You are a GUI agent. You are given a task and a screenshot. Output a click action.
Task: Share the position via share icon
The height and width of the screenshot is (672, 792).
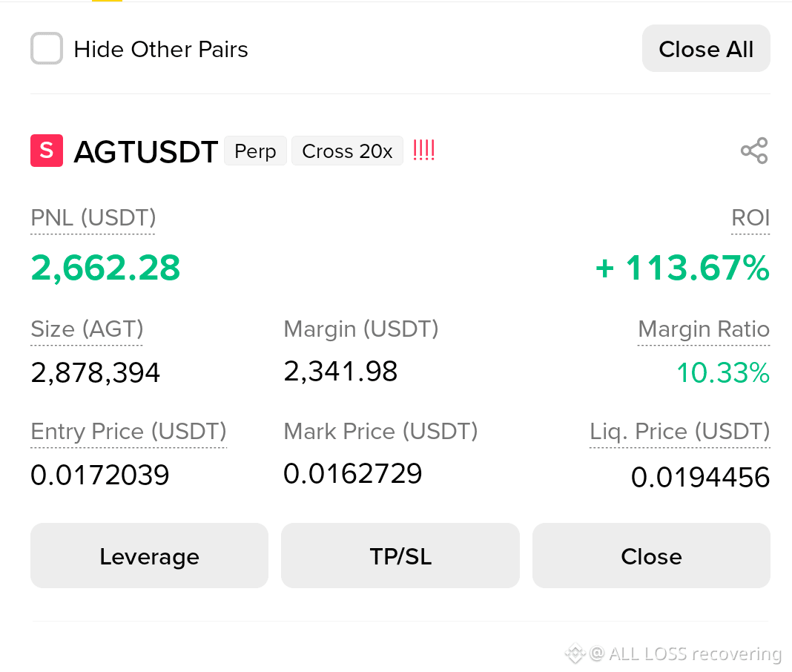tap(754, 151)
